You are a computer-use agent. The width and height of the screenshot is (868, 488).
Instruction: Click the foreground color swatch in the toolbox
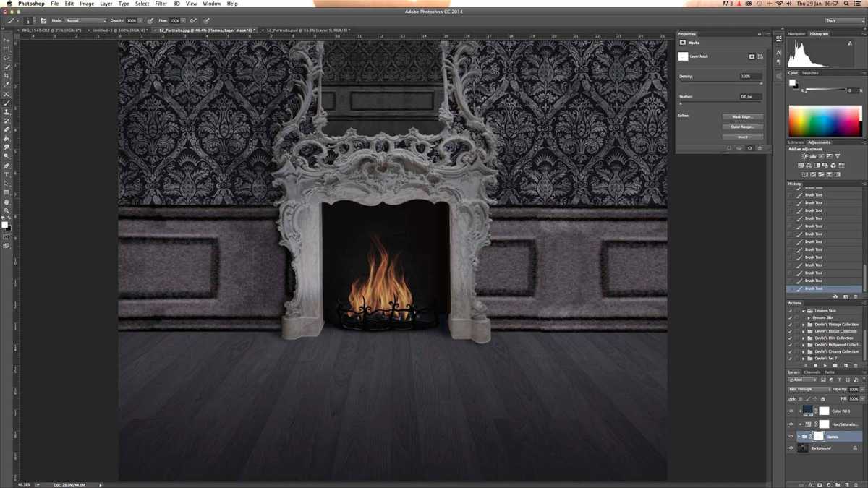[5, 225]
